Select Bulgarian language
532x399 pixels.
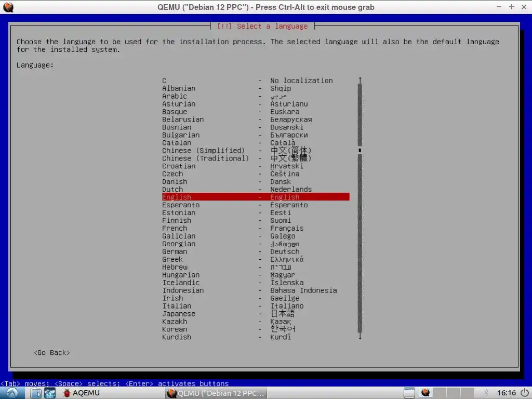256,135
